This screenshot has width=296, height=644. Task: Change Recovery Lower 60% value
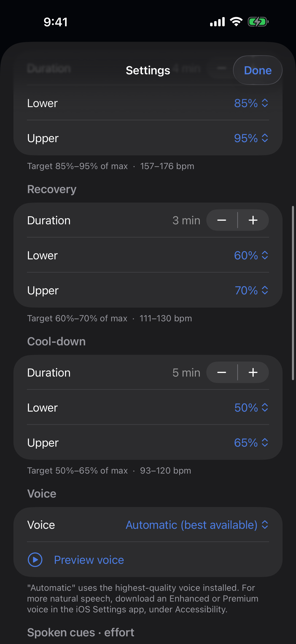251,255
